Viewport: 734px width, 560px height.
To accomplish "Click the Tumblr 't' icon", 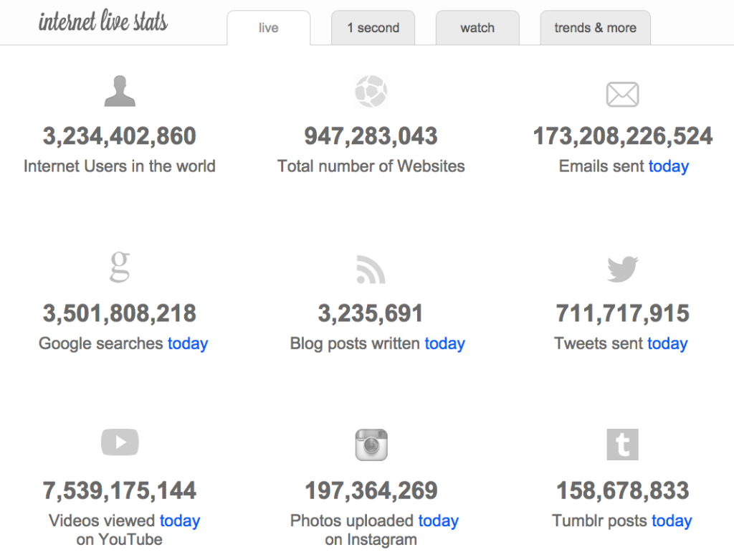I will [x=623, y=445].
